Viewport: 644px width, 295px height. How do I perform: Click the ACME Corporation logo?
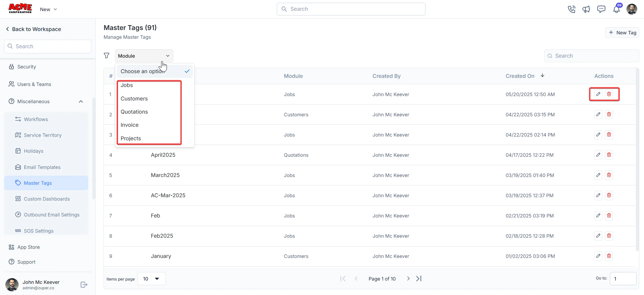(x=20, y=8)
